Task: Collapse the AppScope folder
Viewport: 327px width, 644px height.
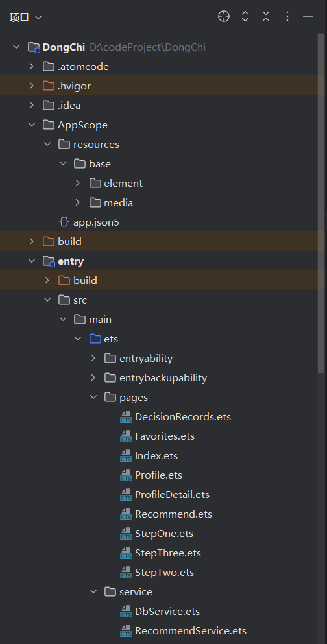Action: 32,125
